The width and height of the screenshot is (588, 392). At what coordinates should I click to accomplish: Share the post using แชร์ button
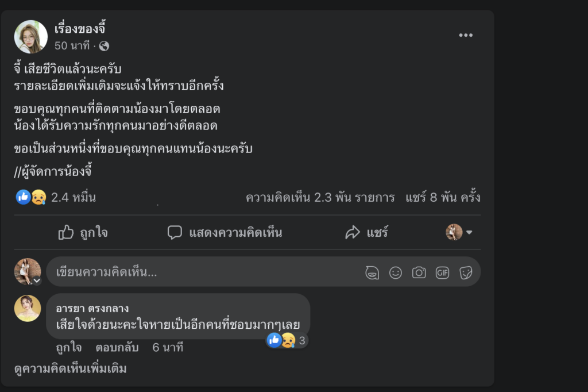(366, 232)
